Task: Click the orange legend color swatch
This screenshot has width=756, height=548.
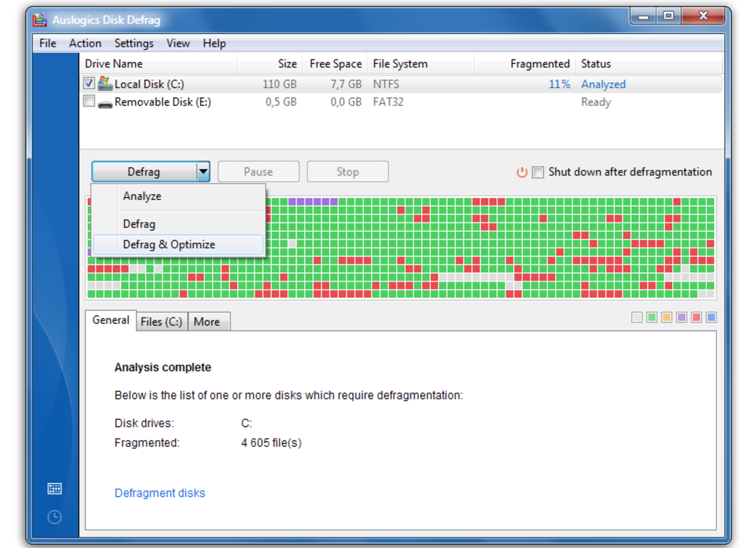Action: point(667,317)
